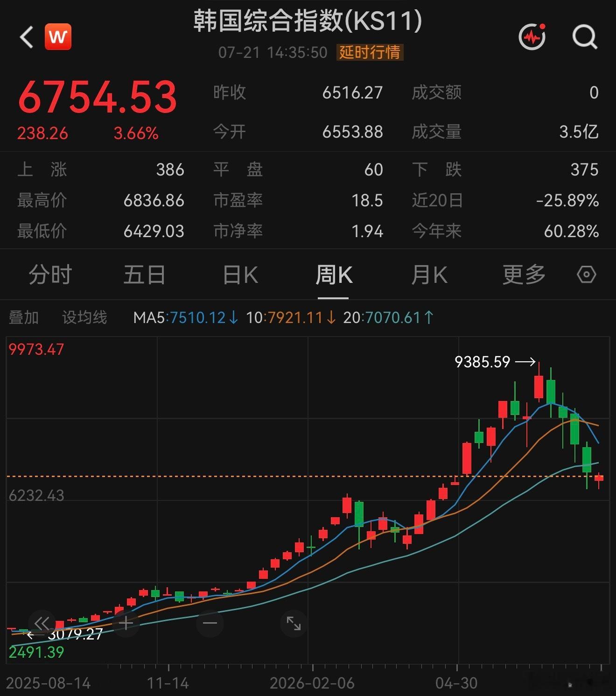616x696 pixels.
Task: Tap the 04-30 date axis label
Action: 456,683
